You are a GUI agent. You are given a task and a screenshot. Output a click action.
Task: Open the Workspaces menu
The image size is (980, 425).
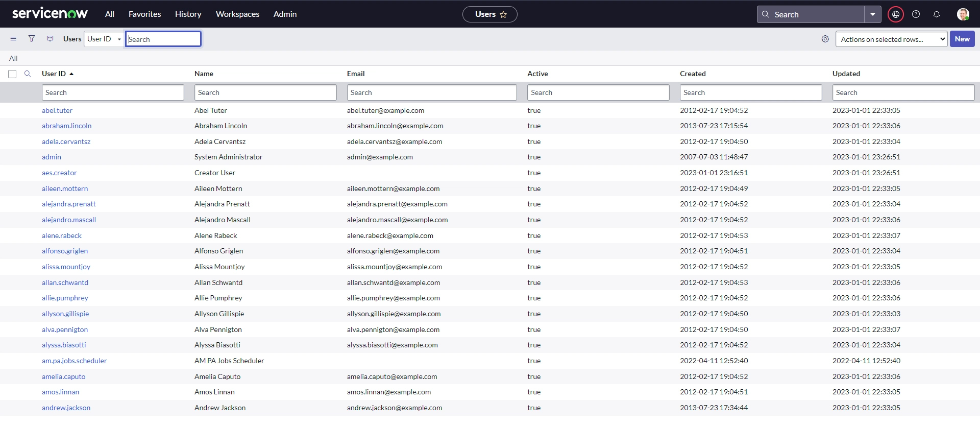[237, 14]
